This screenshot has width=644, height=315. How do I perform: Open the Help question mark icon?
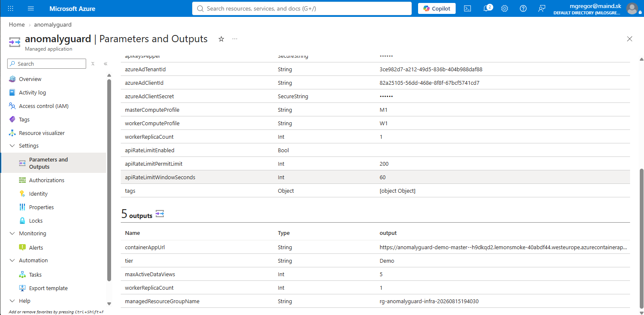pos(523,8)
